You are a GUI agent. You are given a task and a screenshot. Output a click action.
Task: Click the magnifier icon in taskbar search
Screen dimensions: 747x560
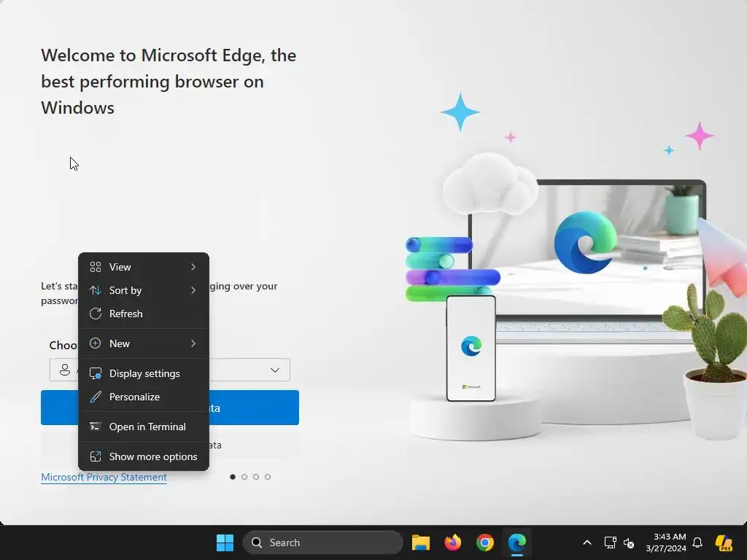(257, 542)
